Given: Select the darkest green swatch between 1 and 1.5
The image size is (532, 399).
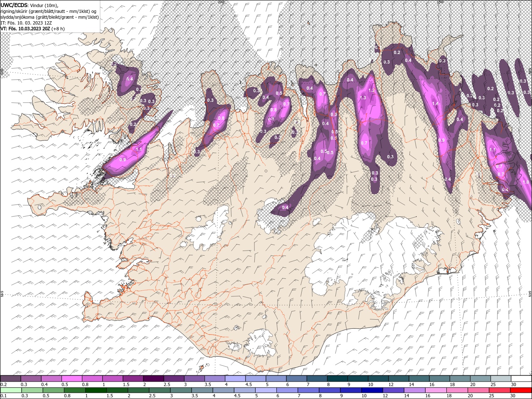Looking at the screenshot, I should click(96, 390).
